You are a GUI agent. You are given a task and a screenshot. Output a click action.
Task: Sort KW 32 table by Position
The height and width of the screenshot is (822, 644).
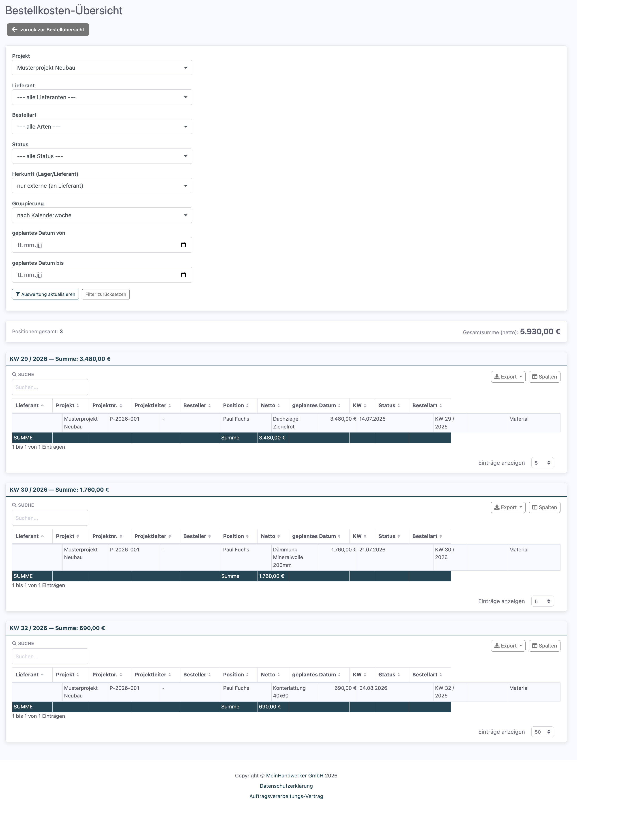[x=239, y=675]
